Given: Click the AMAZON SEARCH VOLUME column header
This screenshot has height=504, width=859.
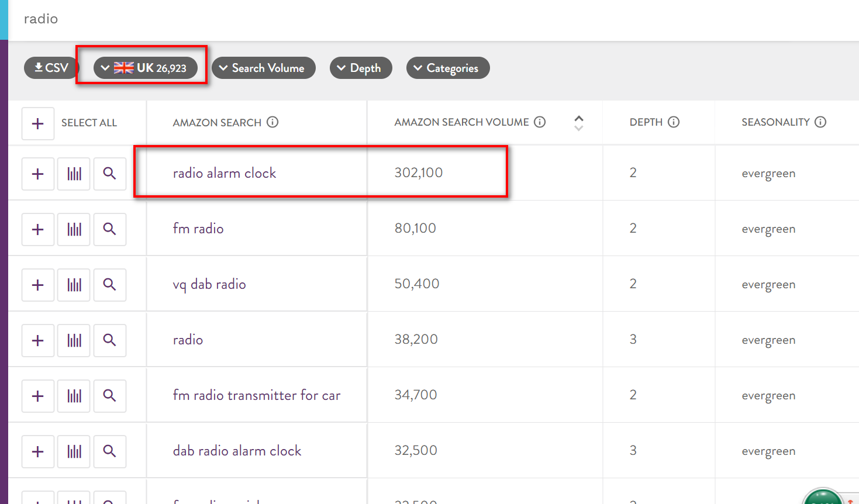Looking at the screenshot, I should point(461,122).
